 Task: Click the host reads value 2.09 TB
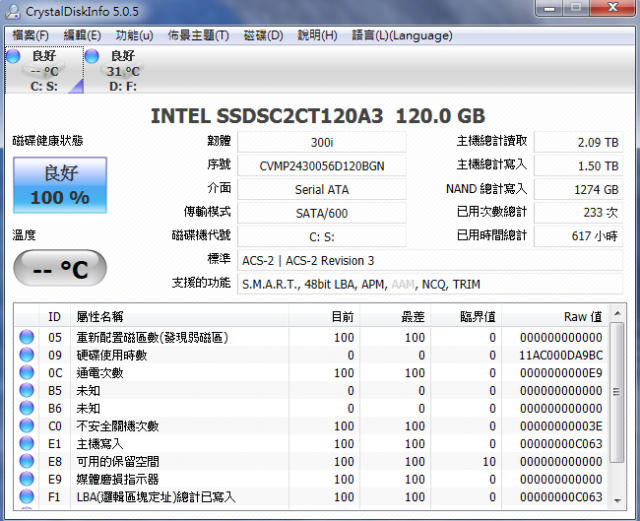tap(578, 142)
